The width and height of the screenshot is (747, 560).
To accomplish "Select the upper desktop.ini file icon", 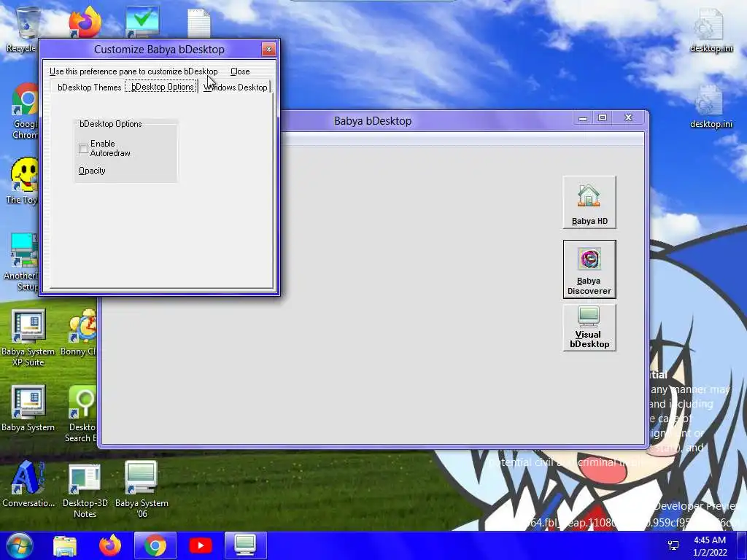I will (711, 31).
